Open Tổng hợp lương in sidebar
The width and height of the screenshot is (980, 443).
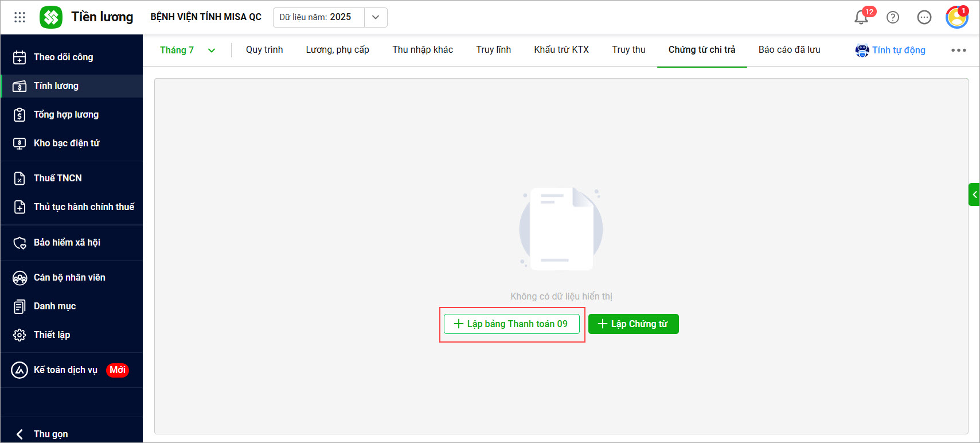point(72,115)
